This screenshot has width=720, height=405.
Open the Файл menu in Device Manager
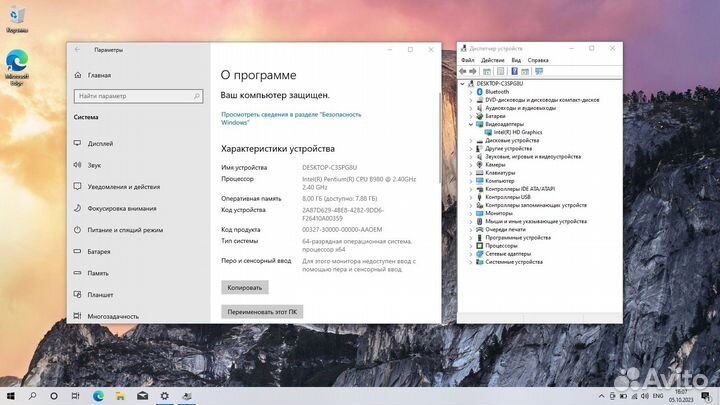[x=467, y=60]
